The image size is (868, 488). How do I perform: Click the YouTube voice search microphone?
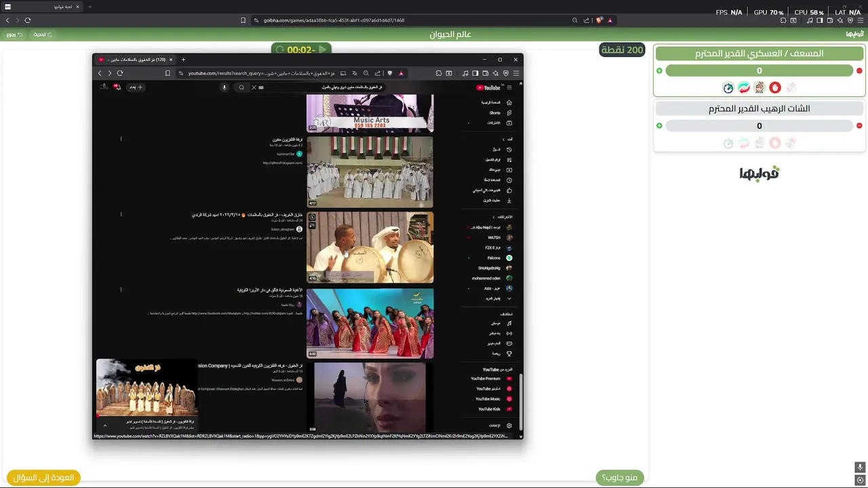[224, 87]
